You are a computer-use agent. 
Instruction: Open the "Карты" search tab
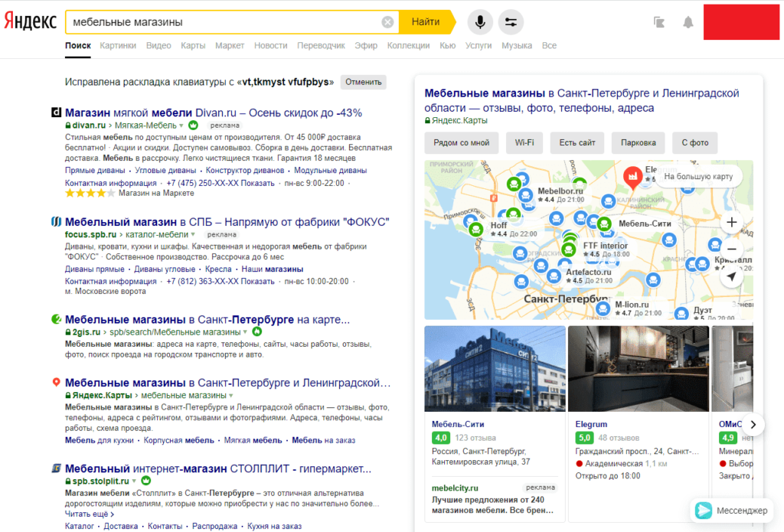(193, 46)
